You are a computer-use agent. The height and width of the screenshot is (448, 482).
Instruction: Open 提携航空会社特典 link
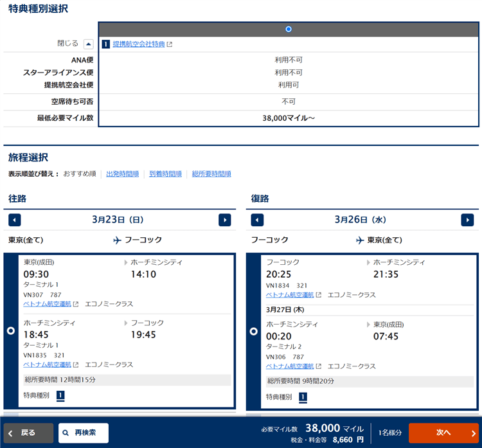point(138,44)
